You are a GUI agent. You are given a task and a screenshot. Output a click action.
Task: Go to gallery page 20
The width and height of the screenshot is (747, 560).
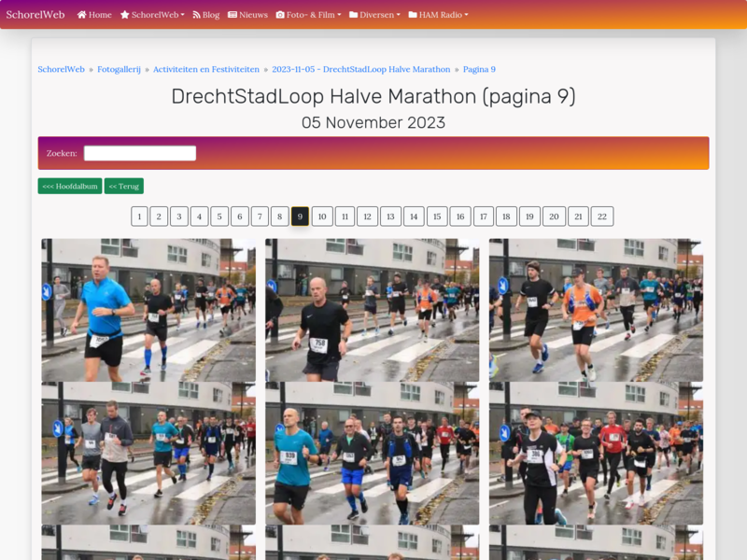click(x=554, y=217)
